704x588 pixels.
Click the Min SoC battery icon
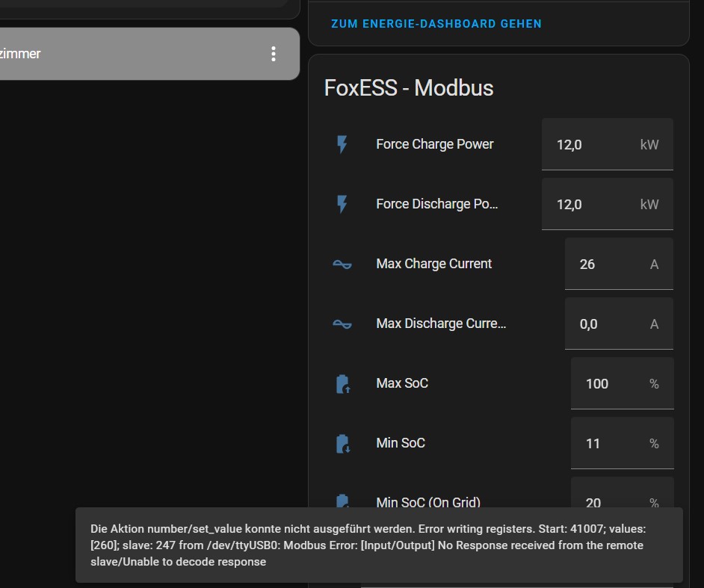click(343, 444)
